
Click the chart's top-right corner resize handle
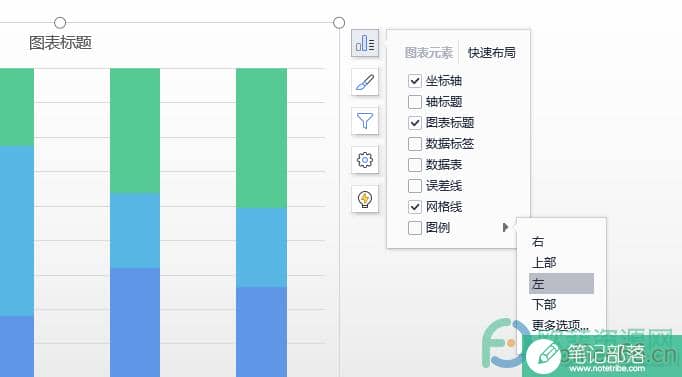point(339,23)
